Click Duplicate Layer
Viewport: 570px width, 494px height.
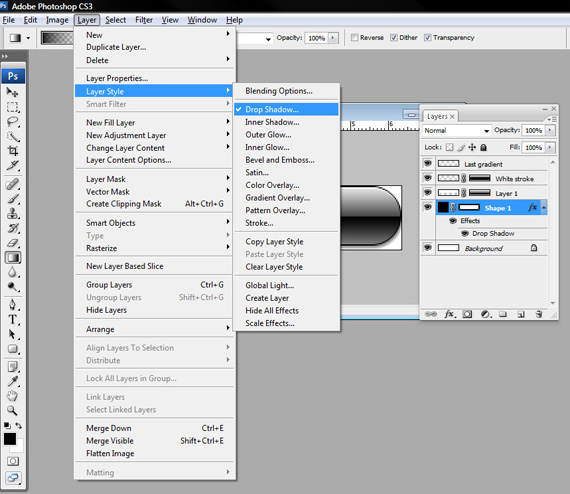coord(155,47)
